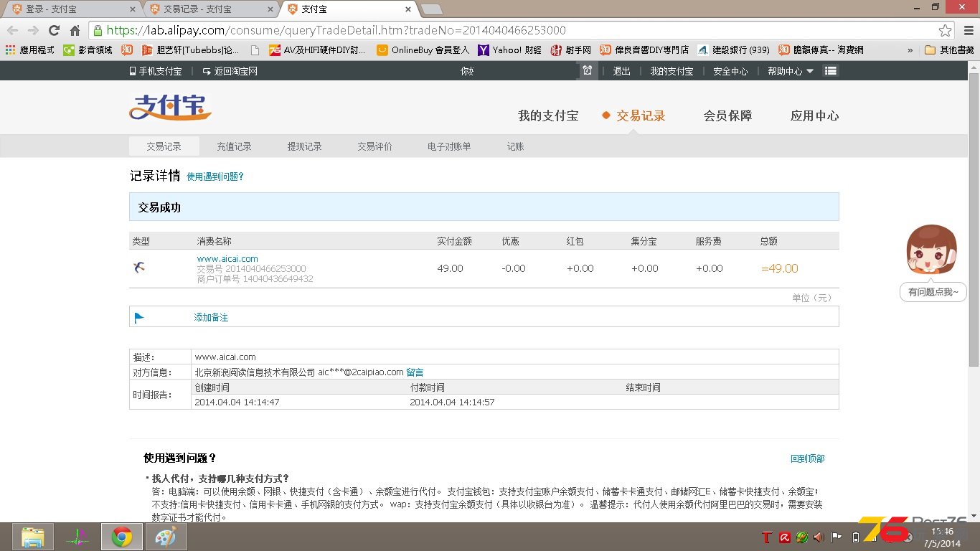Click the vertical scrollbar up arrow
The image size is (980, 551).
[x=974, y=67]
